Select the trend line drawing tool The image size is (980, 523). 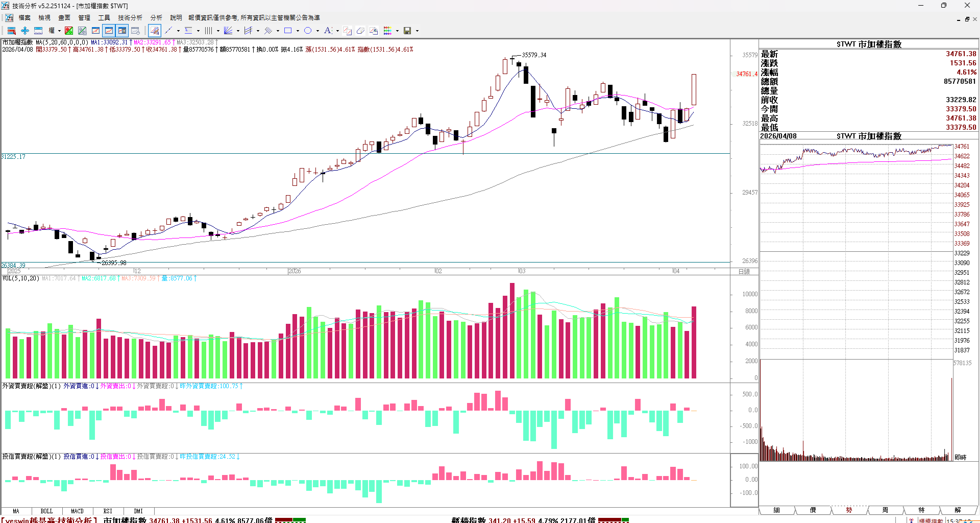(x=168, y=31)
